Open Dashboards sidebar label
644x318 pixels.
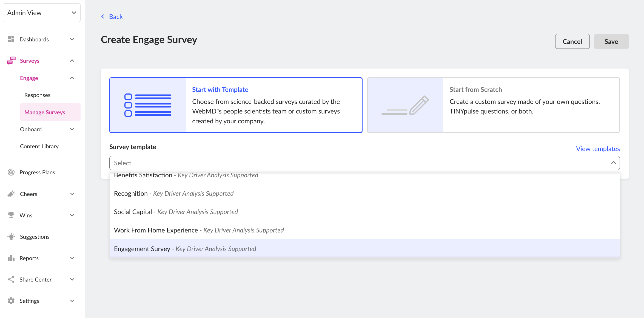point(34,39)
